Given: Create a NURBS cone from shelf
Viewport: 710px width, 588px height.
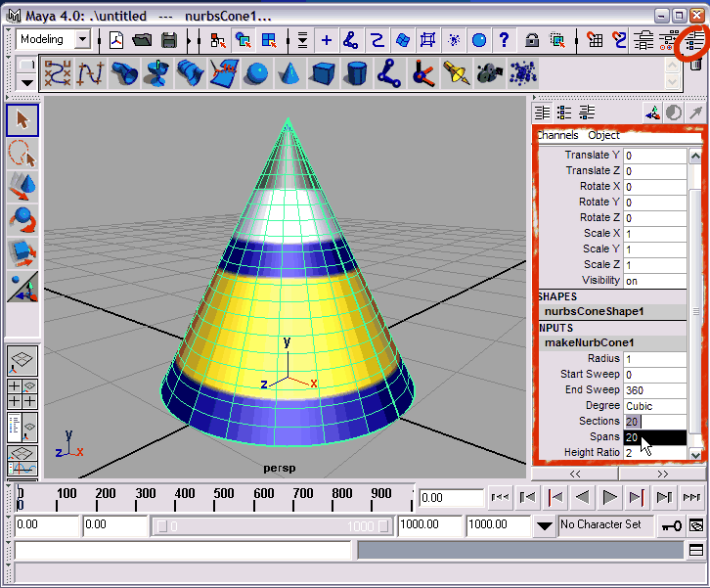Looking at the screenshot, I should click(290, 73).
